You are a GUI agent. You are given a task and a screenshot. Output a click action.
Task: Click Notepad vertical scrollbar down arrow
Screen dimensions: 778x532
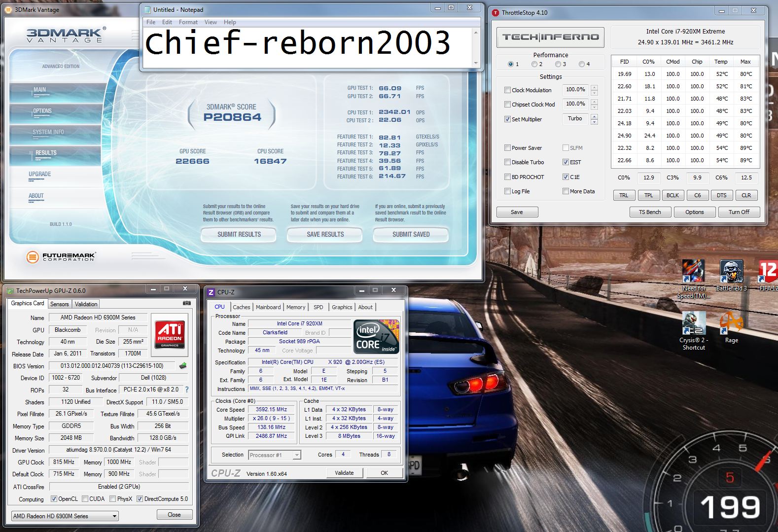click(x=476, y=63)
